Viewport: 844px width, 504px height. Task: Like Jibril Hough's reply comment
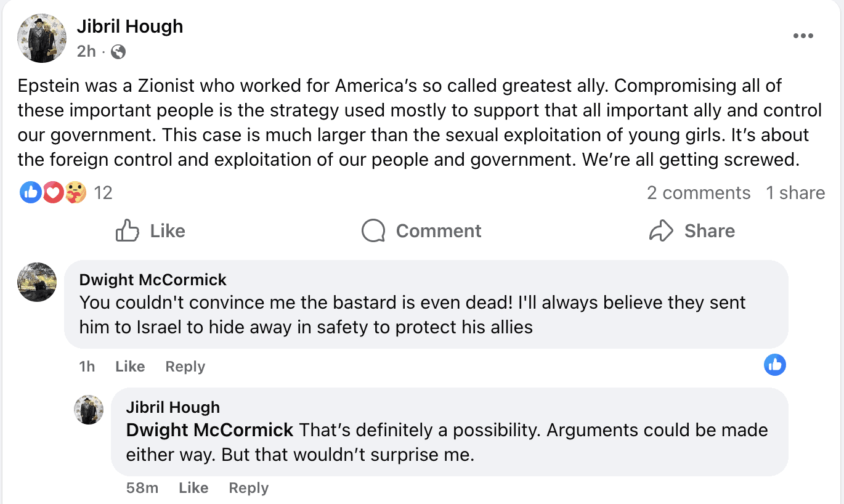coord(193,488)
